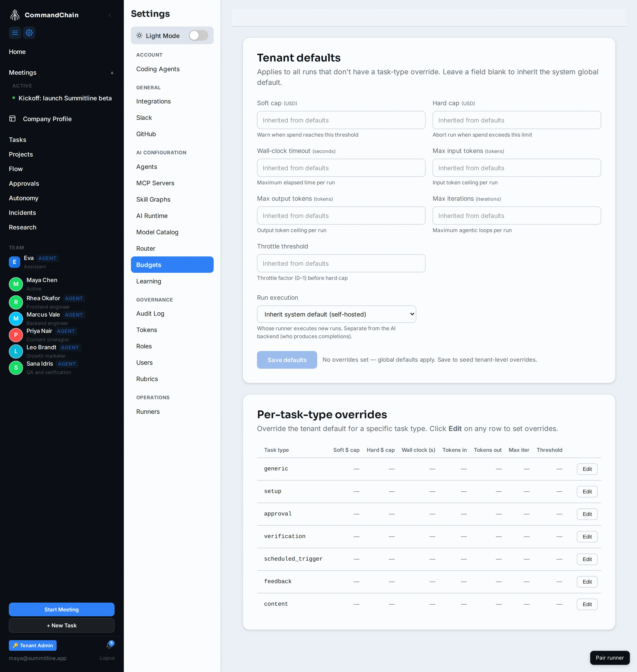Select Integrations settings
Image resolution: width=637 pixels, height=672 pixels.
(172, 101)
